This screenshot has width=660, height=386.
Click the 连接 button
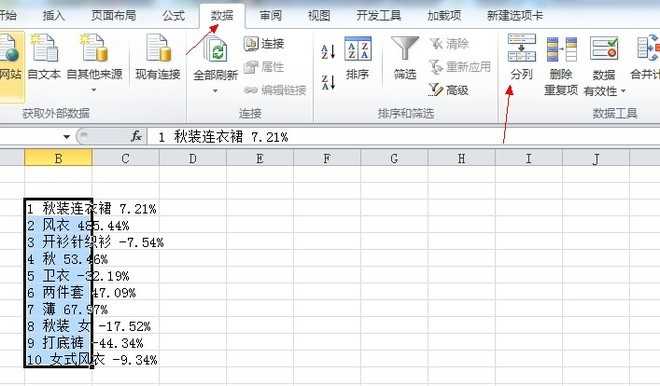[264, 43]
